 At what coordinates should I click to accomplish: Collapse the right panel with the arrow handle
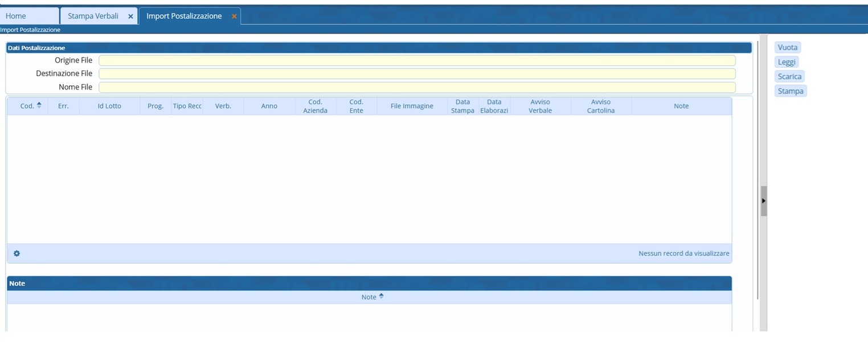[764, 201]
